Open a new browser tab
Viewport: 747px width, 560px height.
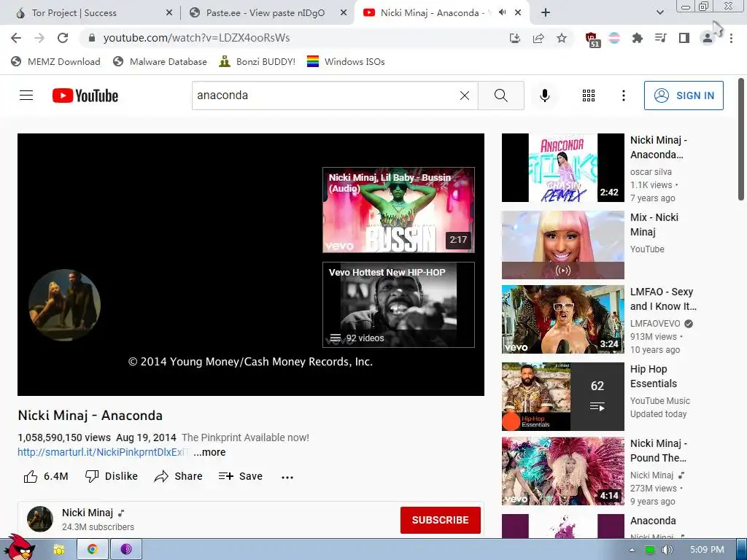click(x=546, y=13)
